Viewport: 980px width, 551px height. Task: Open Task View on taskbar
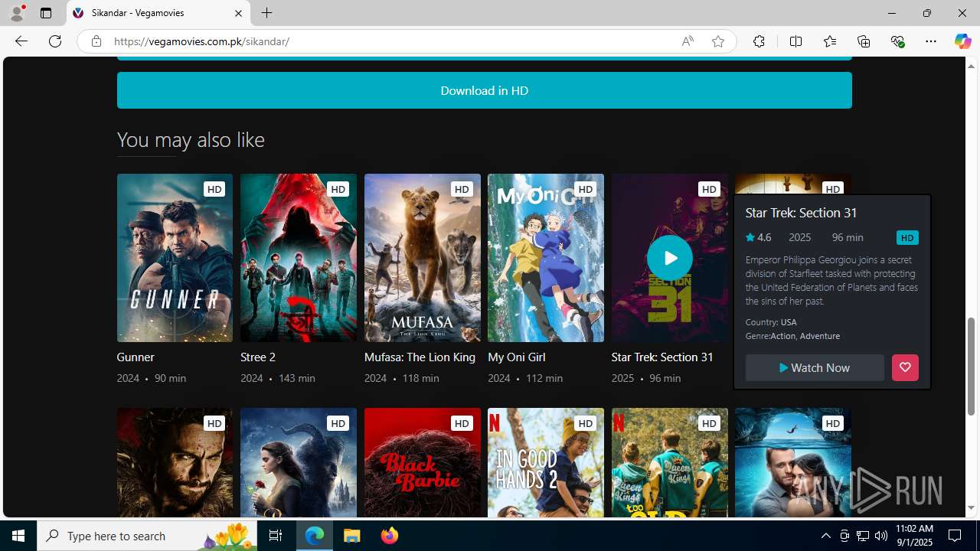(276, 536)
